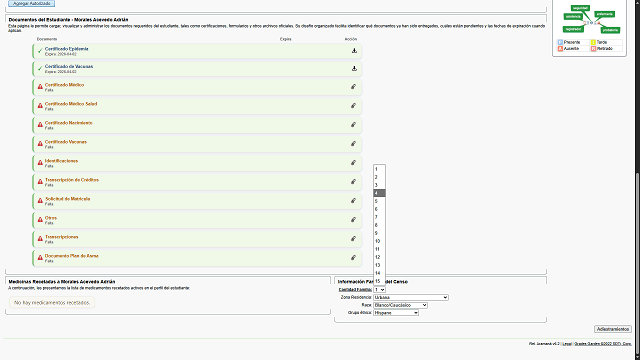Pick 2 in the open dropdown list
The image size is (640, 360).
[379, 177]
